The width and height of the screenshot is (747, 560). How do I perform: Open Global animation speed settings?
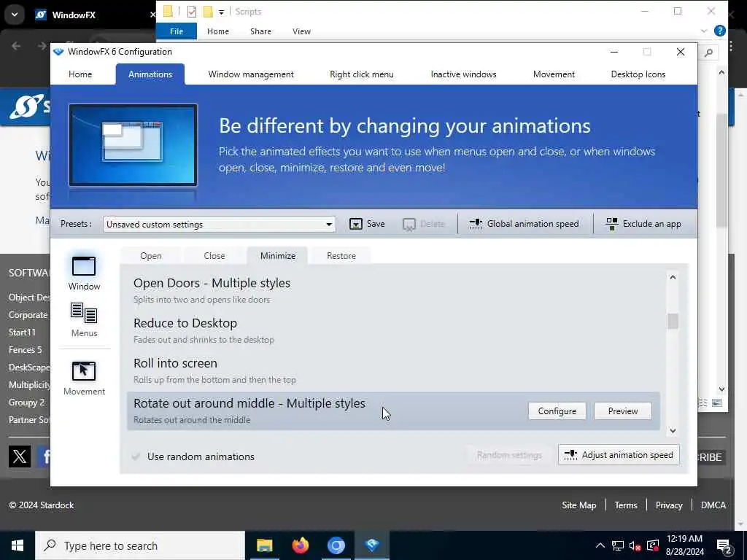pyautogui.click(x=524, y=224)
